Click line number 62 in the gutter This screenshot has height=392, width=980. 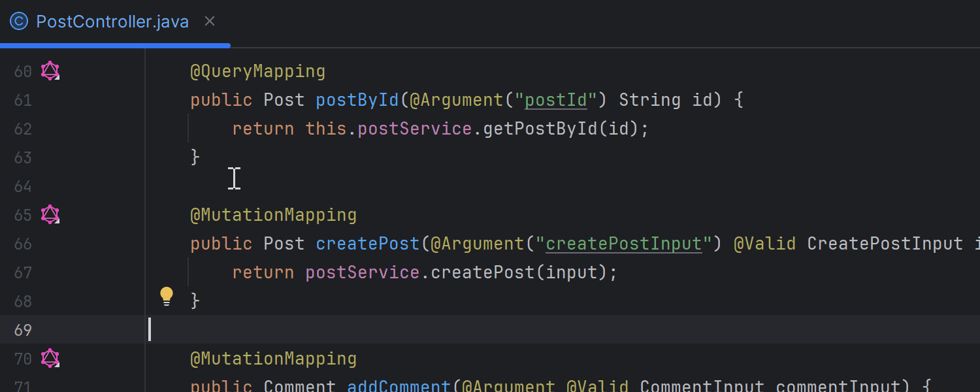point(23,129)
